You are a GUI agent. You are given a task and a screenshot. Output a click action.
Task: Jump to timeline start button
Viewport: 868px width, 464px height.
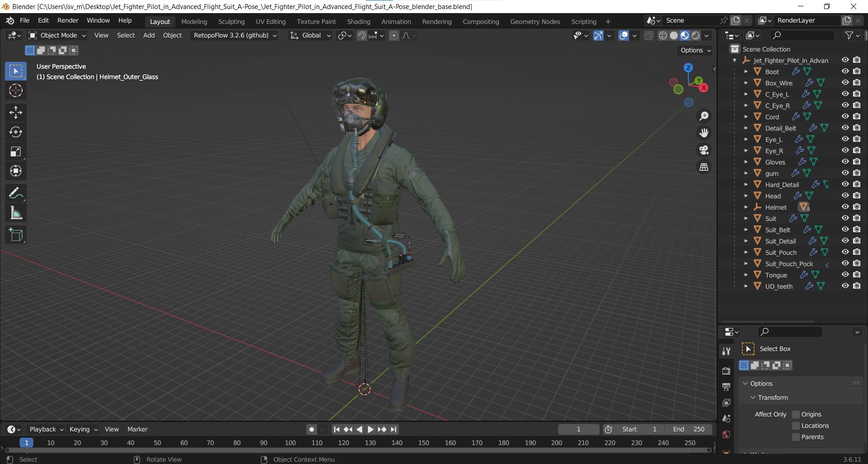pyautogui.click(x=336, y=429)
